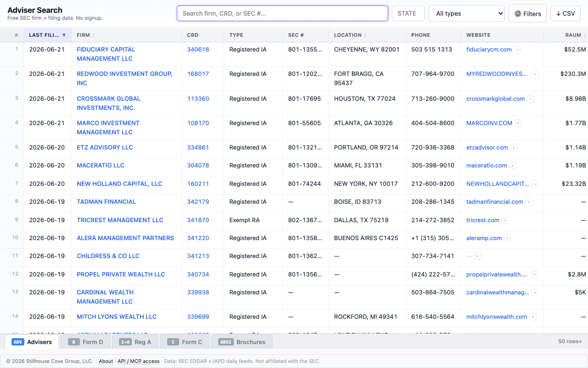Select the phone cell 707-964-9700
The image size is (588, 368).
433,74
